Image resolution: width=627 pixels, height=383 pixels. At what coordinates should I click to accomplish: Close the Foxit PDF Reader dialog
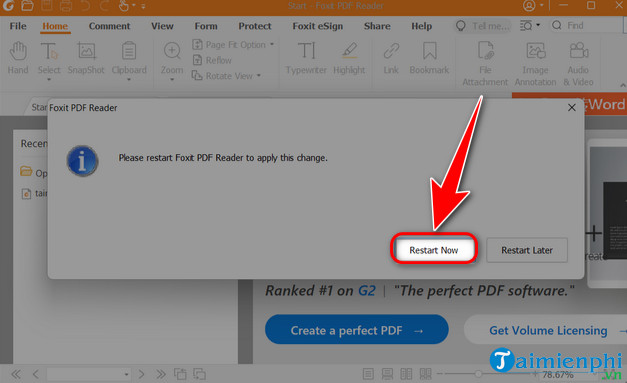(572, 108)
